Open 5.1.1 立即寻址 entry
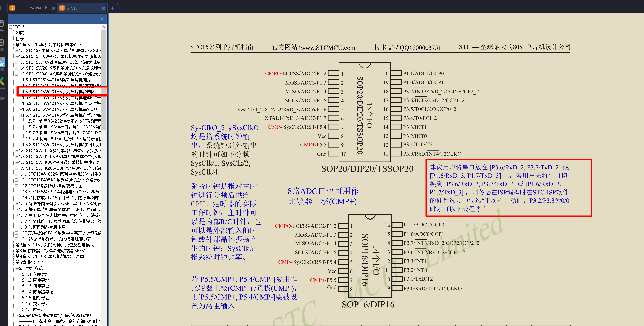644x326 pixels. pos(36,274)
